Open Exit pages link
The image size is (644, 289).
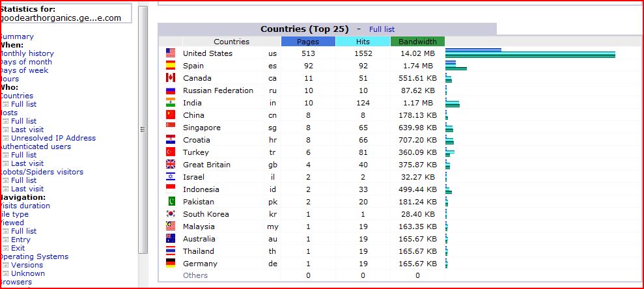click(x=18, y=248)
